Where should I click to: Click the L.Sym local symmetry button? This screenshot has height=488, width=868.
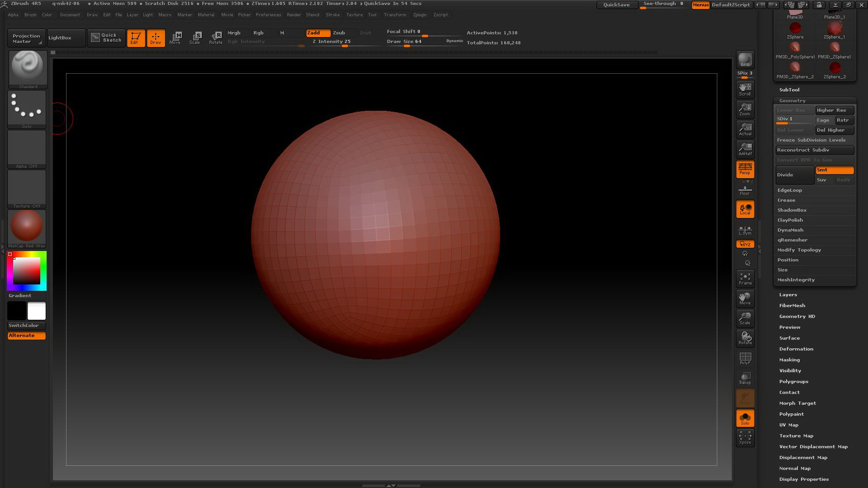(745, 231)
